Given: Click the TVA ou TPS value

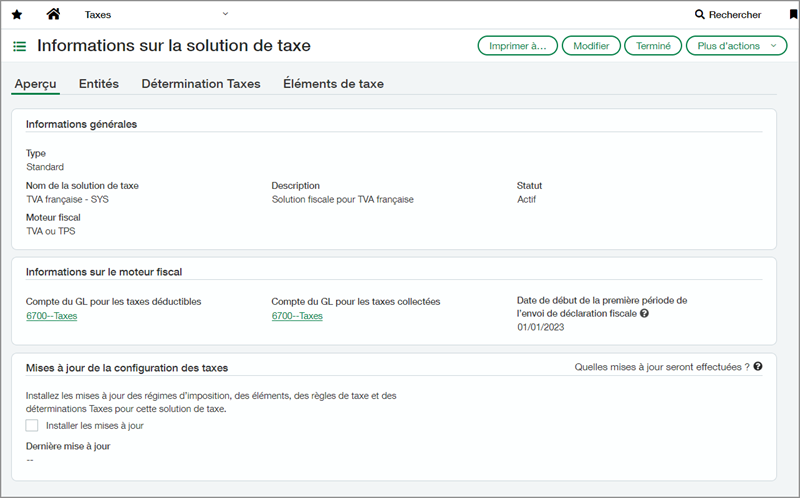Looking at the screenshot, I should [51, 231].
